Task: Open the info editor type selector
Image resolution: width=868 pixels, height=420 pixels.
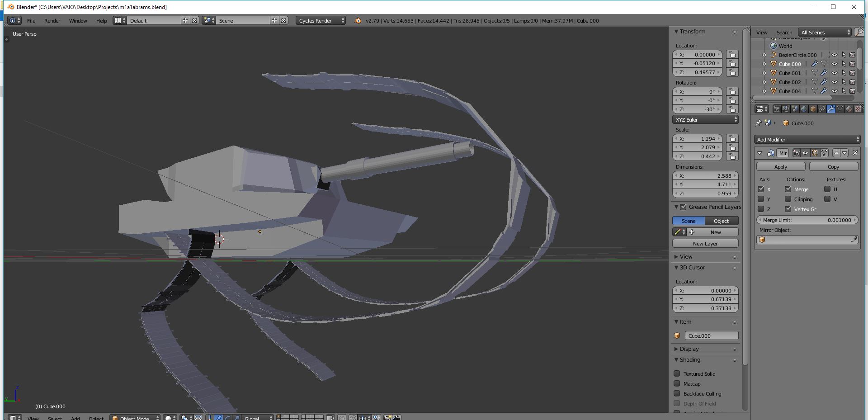Action: click(x=15, y=20)
